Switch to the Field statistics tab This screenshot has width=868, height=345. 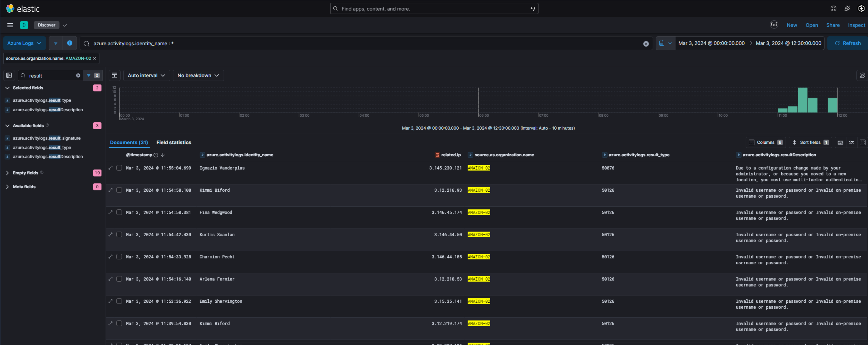[x=174, y=142]
